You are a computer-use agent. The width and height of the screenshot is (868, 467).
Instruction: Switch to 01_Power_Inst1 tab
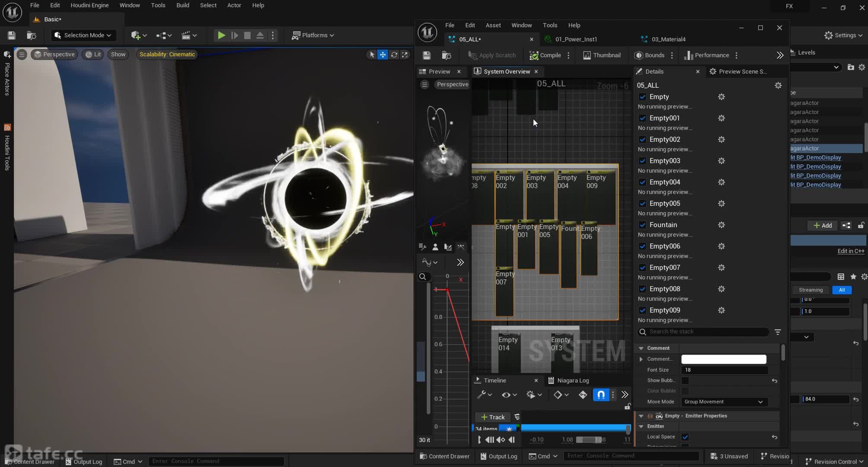tap(576, 39)
